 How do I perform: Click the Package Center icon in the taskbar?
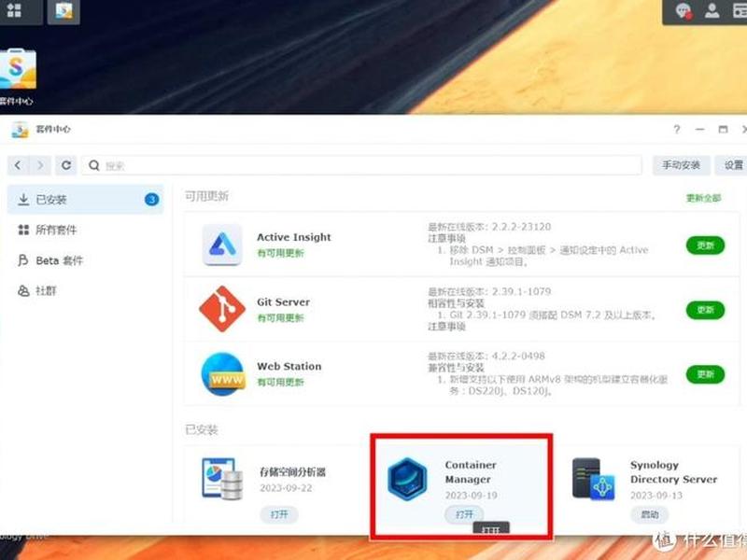click(x=63, y=10)
